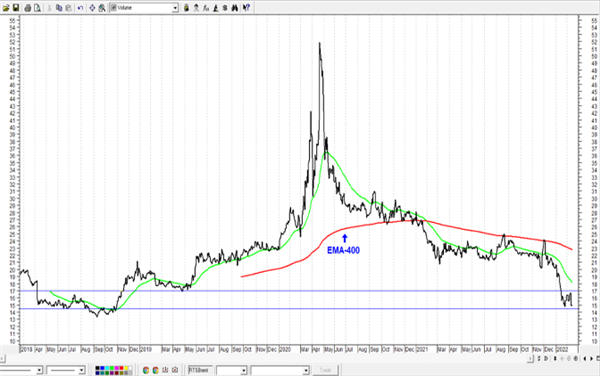Click the dollar sign toolbar icon
The image size is (600, 376).
225,8
